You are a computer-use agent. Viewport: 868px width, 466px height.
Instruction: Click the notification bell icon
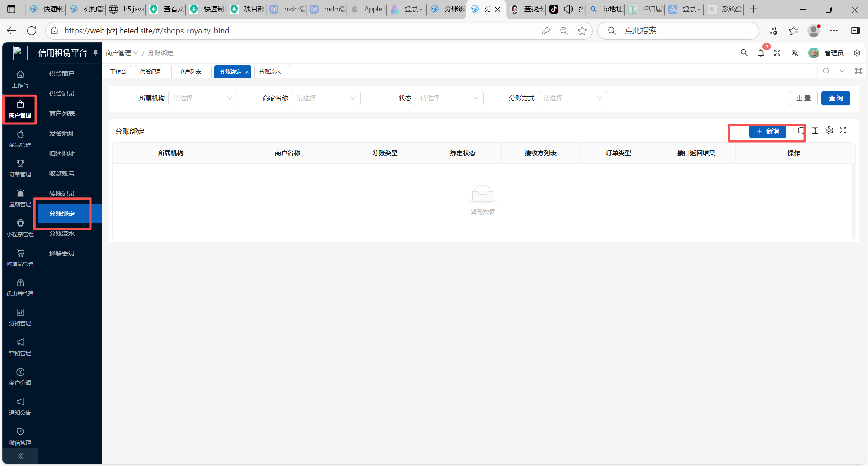coord(761,53)
